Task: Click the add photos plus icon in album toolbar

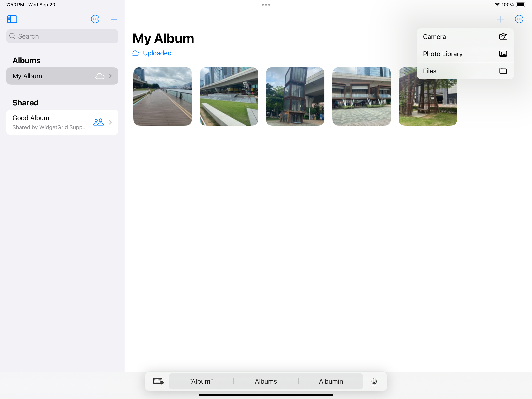Action: point(500,19)
